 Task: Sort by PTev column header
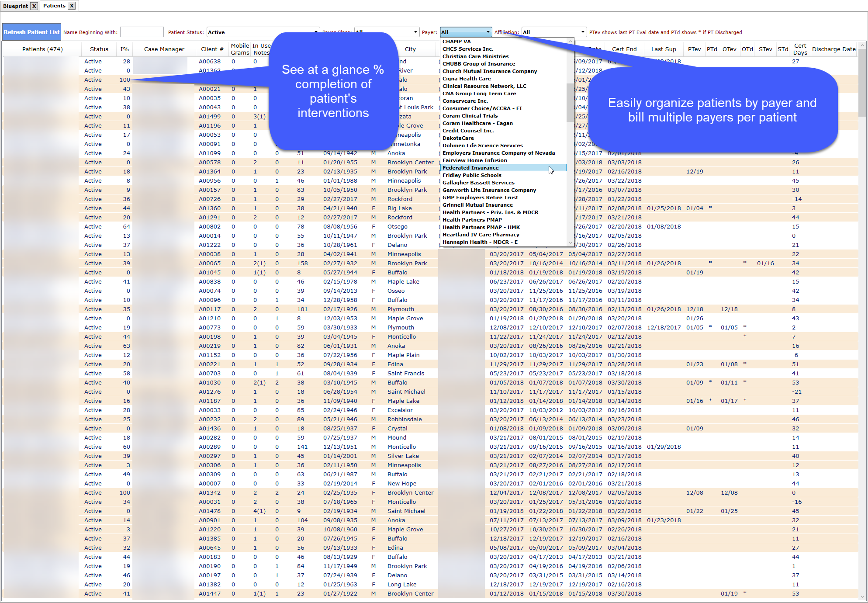click(694, 49)
